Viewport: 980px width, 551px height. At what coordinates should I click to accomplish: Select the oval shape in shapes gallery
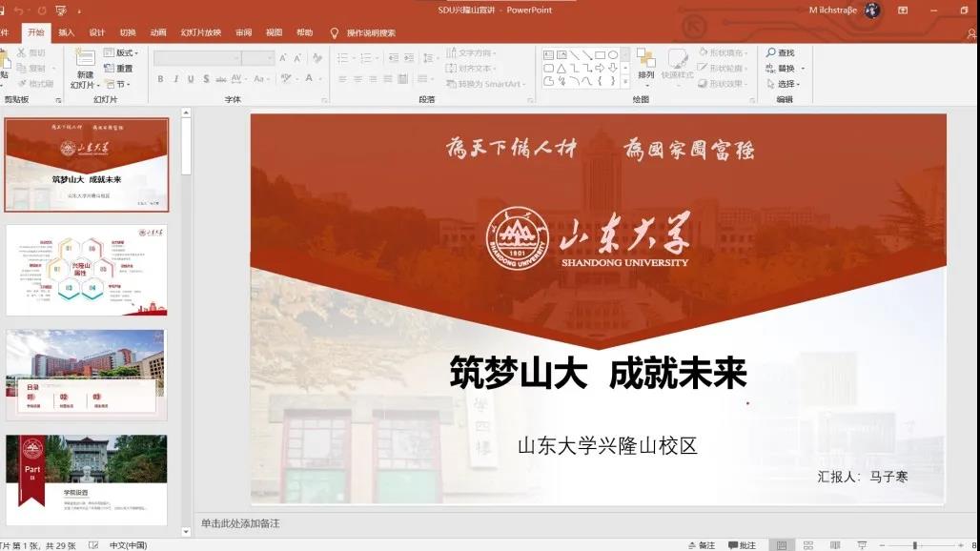click(x=613, y=55)
